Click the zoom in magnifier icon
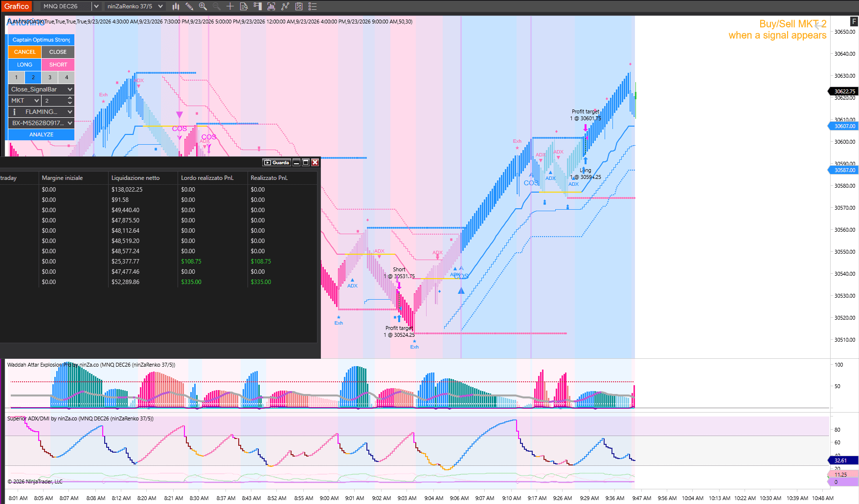The width and height of the screenshot is (859, 504). tap(203, 6)
